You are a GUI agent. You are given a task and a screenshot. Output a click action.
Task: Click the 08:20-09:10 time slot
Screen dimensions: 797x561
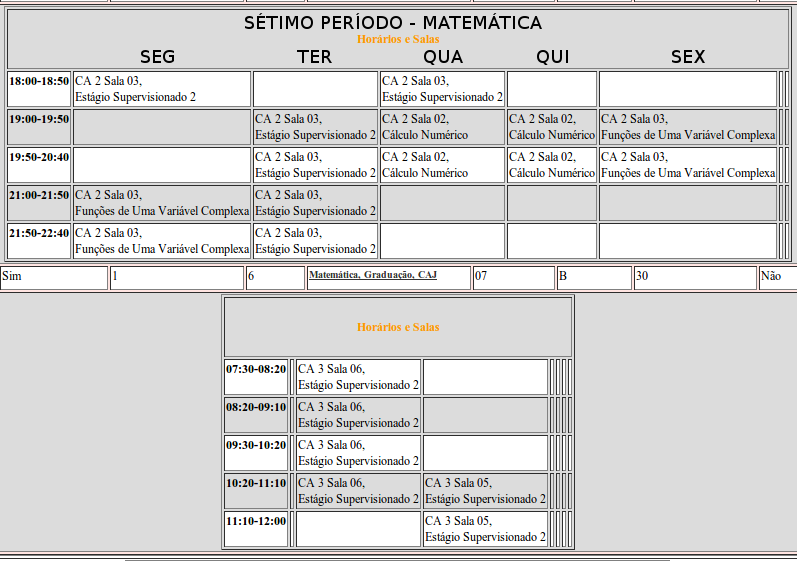256,415
